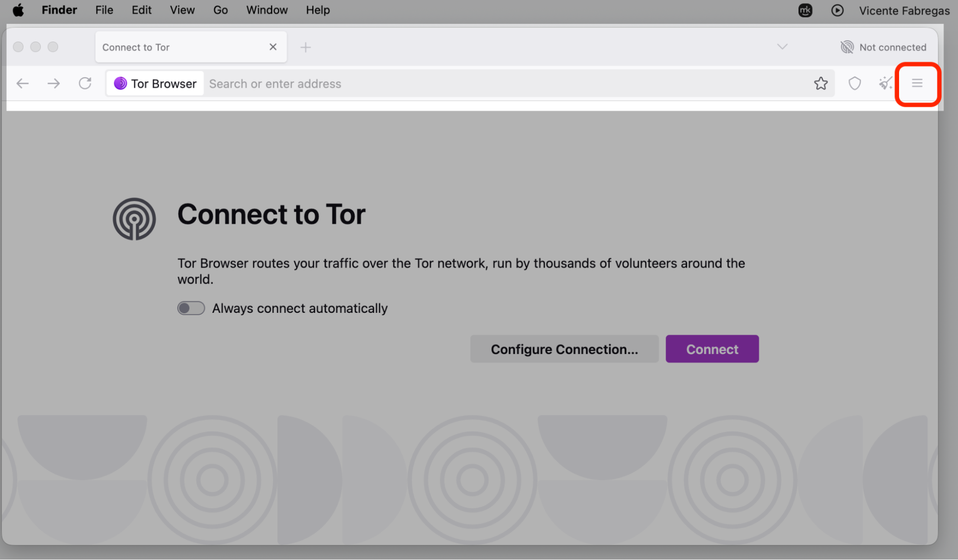Open the File menu

pyautogui.click(x=104, y=10)
